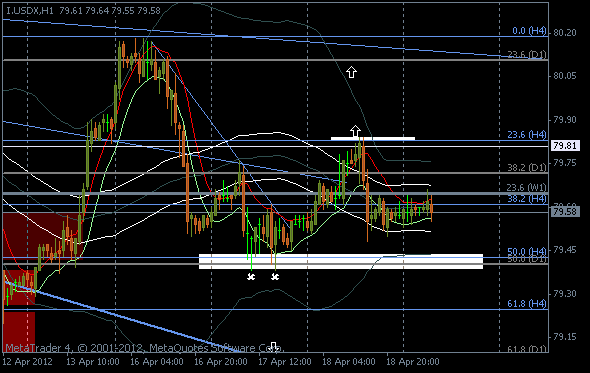Select the dark red rectangle zone
The image size is (590, 373).
tap(43, 236)
